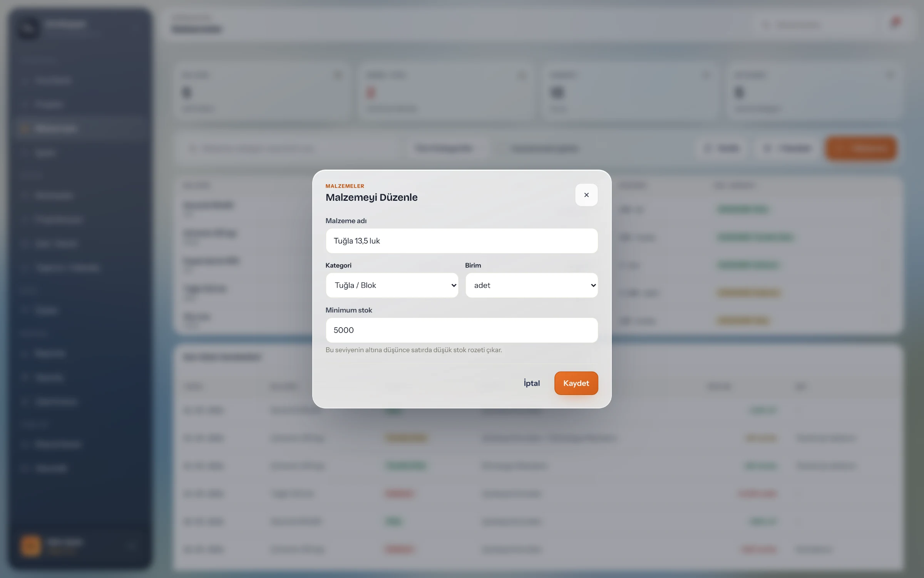Open the Kategori dropdown

[x=392, y=285]
